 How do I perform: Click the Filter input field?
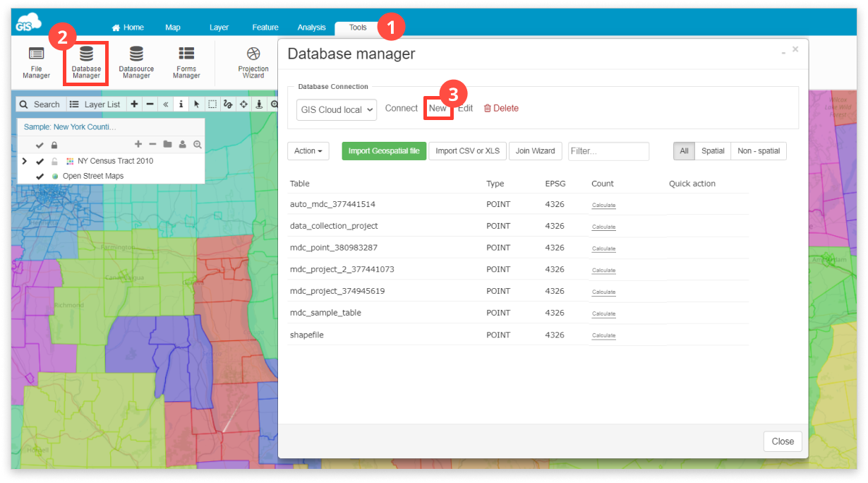pos(608,150)
